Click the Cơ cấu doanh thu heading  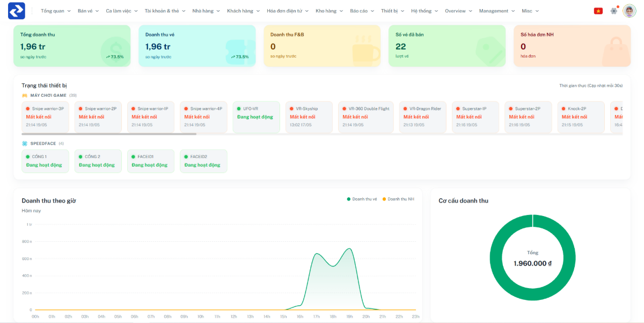[463, 200]
